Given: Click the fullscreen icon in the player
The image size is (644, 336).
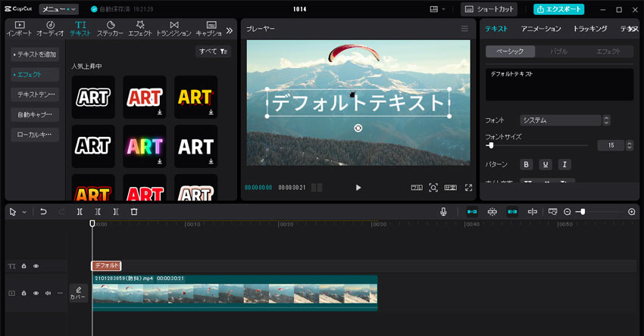Looking at the screenshot, I should click(x=468, y=188).
